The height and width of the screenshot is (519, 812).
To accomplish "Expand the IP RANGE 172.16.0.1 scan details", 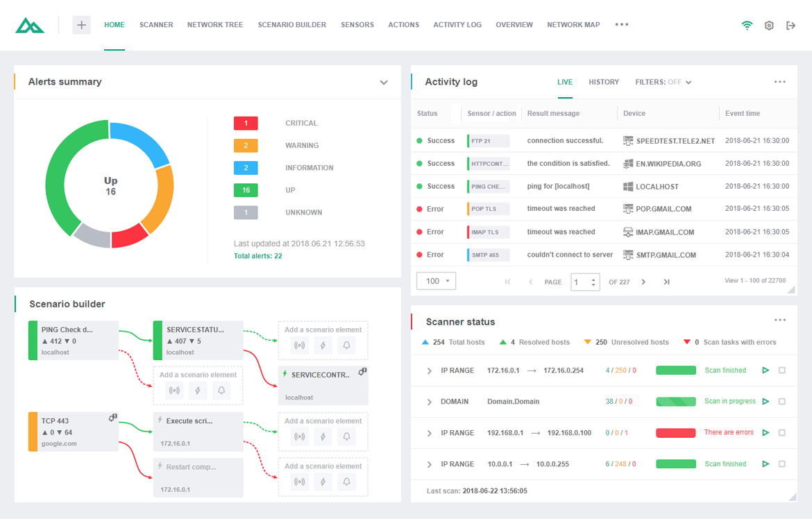I will point(430,370).
